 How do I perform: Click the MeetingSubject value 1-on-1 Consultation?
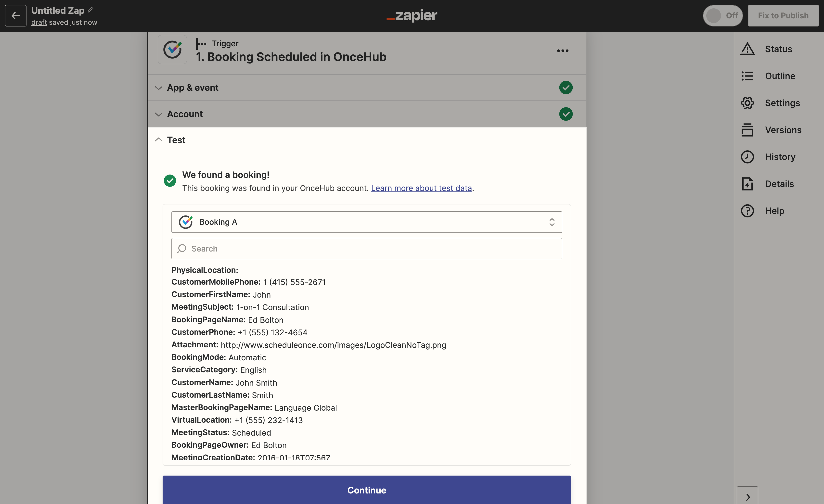pyautogui.click(x=272, y=307)
